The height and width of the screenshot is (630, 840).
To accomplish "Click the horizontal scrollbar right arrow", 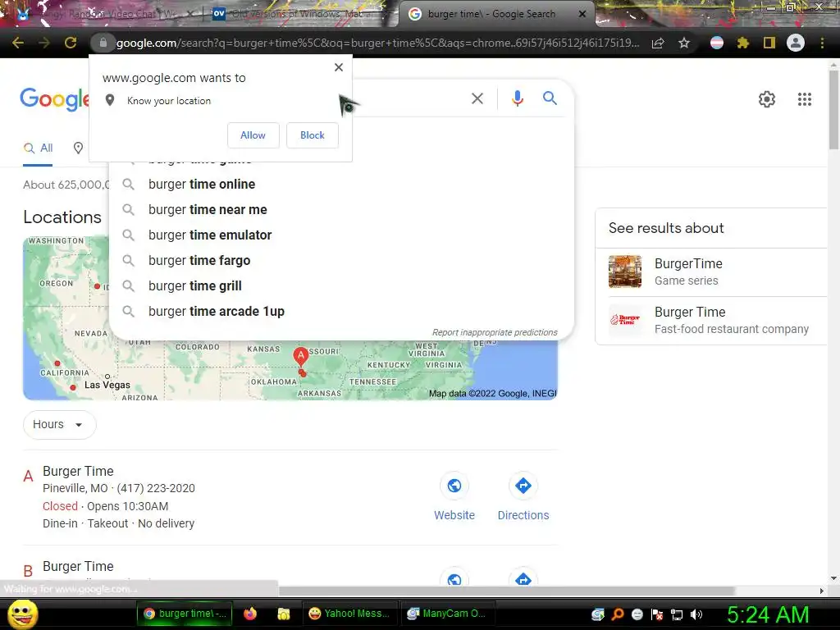I will coord(822,591).
